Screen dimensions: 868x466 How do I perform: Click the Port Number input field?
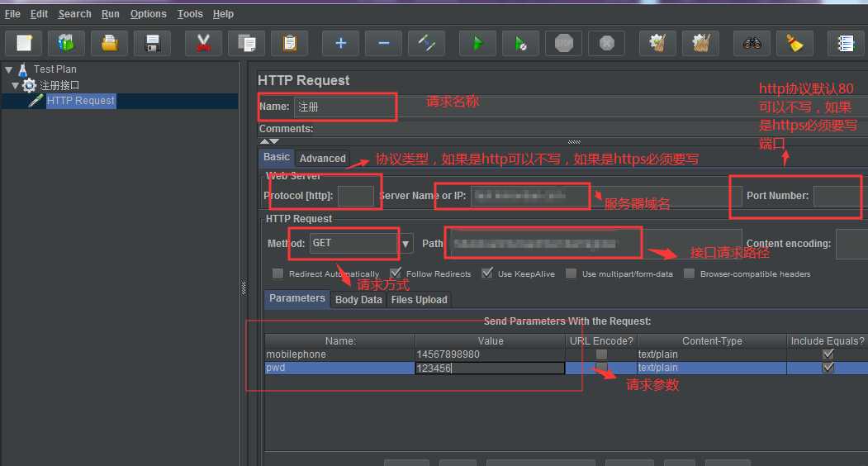pos(840,196)
